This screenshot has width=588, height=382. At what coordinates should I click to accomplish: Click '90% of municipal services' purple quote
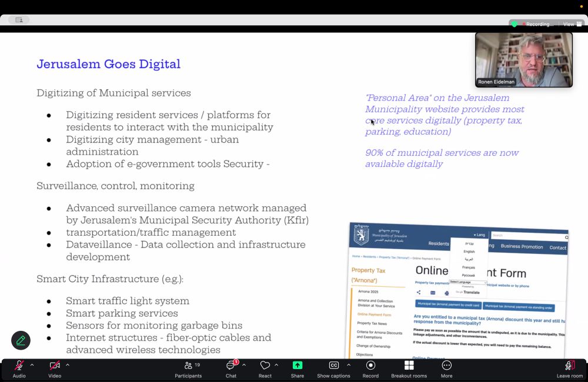tap(442, 158)
